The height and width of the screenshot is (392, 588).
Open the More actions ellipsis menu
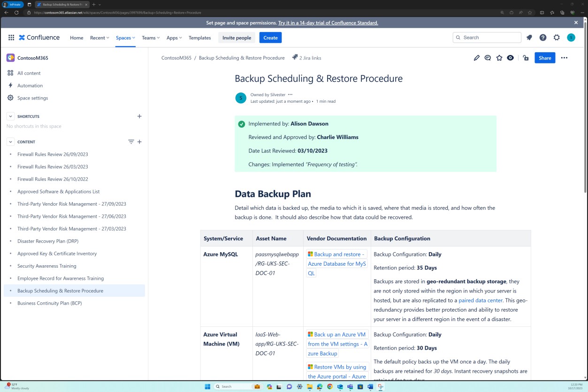[564, 58]
